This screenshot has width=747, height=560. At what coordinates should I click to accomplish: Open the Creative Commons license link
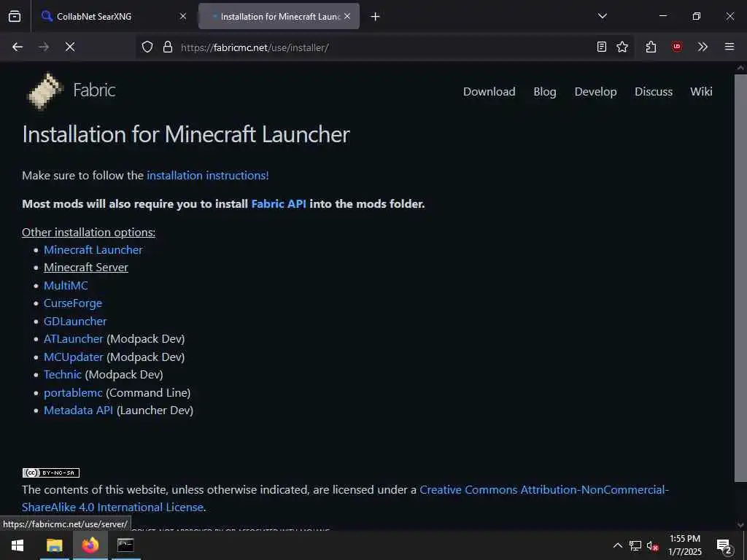click(x=345, y=498)
